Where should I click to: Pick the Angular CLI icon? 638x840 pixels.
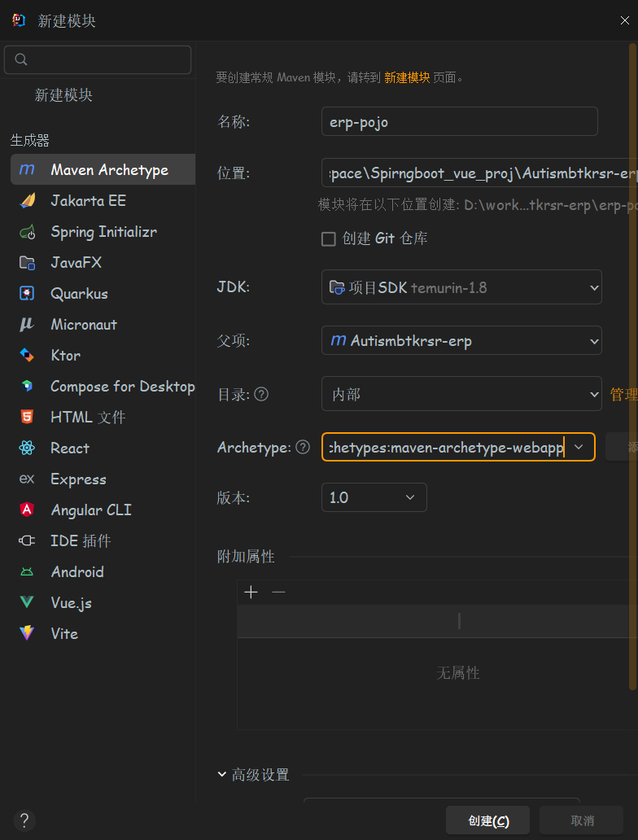point(27,510)
